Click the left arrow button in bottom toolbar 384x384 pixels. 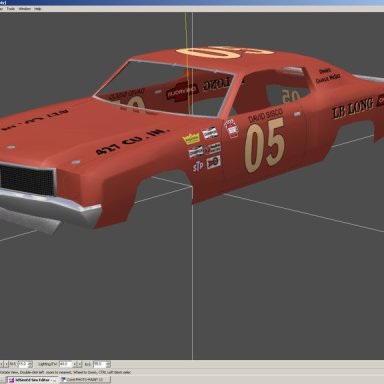[1, 364]
